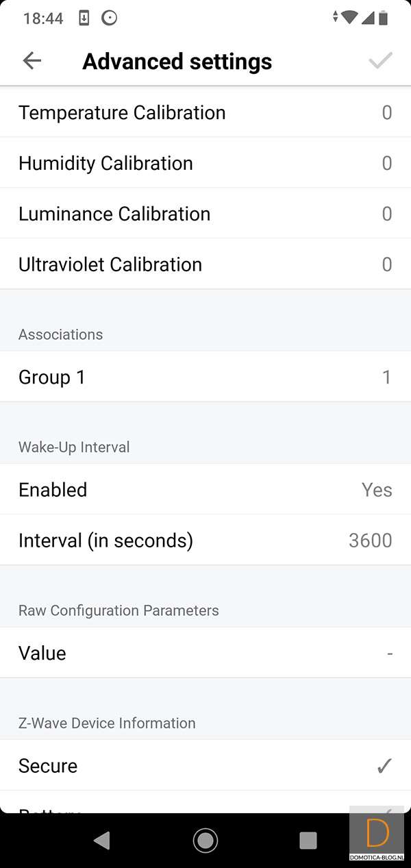Viewport: 411px width, 868px height.
Task: Tap the back arrow icon
Action: (x=32, y=61)
